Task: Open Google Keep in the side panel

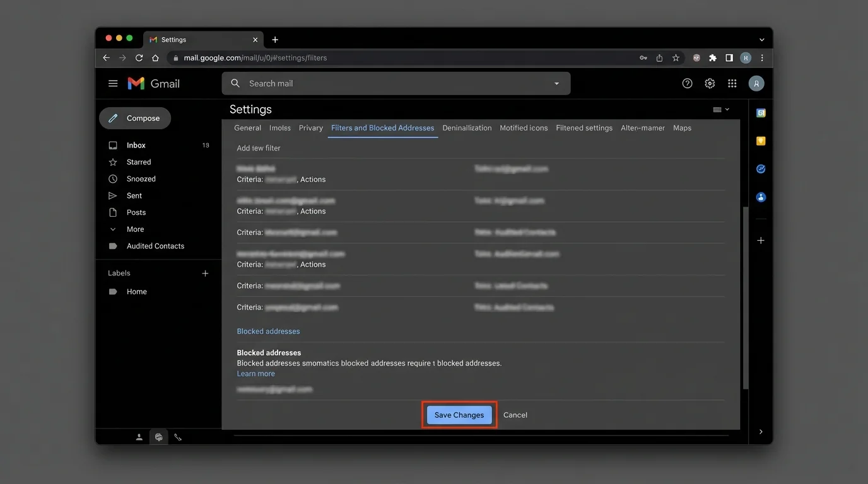Action: pyautogui.click(x=761, y=141)
